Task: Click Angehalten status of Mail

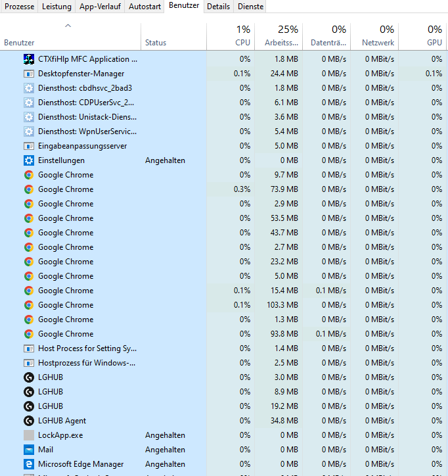Action: point(165,450)
